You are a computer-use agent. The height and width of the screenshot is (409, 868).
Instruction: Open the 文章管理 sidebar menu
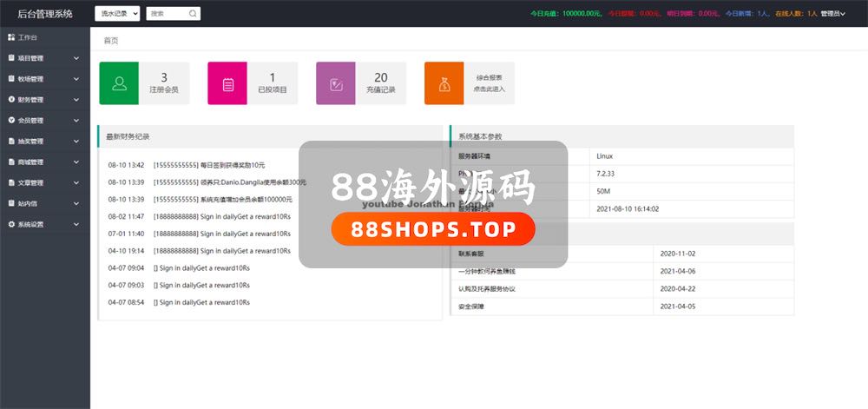(31, 182)
